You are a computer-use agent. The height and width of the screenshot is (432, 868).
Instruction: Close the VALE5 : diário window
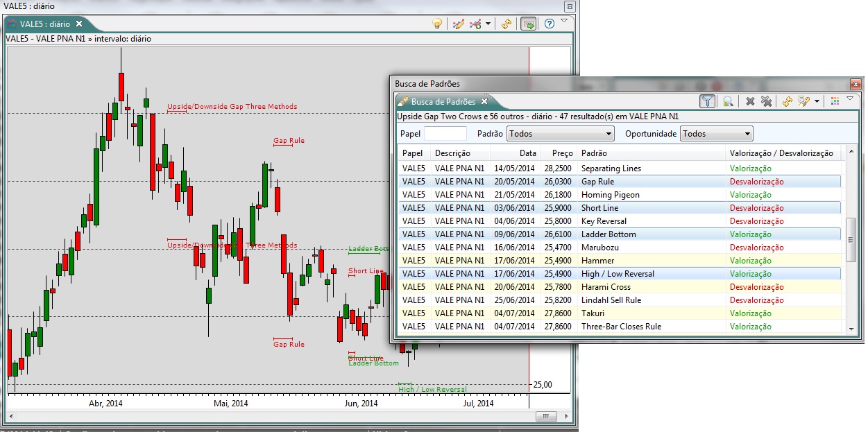(x=570, y=6)
